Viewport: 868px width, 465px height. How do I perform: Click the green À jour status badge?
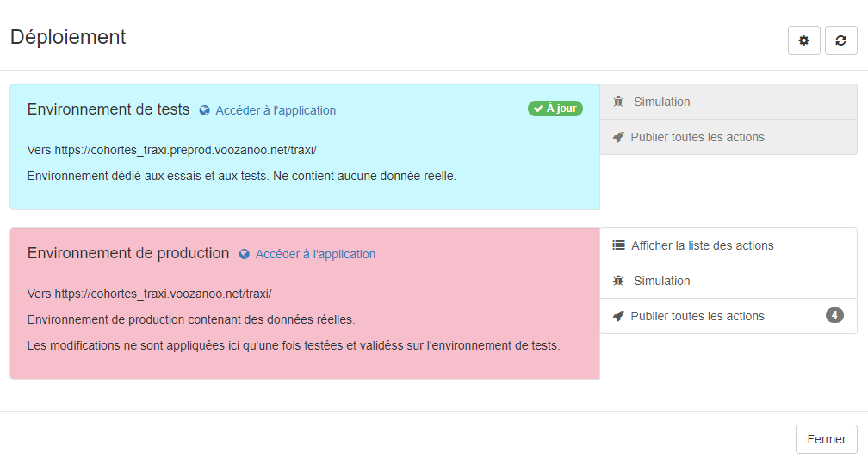(x=555, y=108)
